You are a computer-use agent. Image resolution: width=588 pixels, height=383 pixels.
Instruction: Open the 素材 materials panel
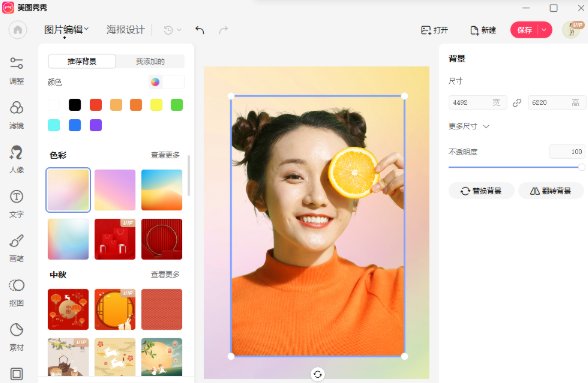pos(16,337)
